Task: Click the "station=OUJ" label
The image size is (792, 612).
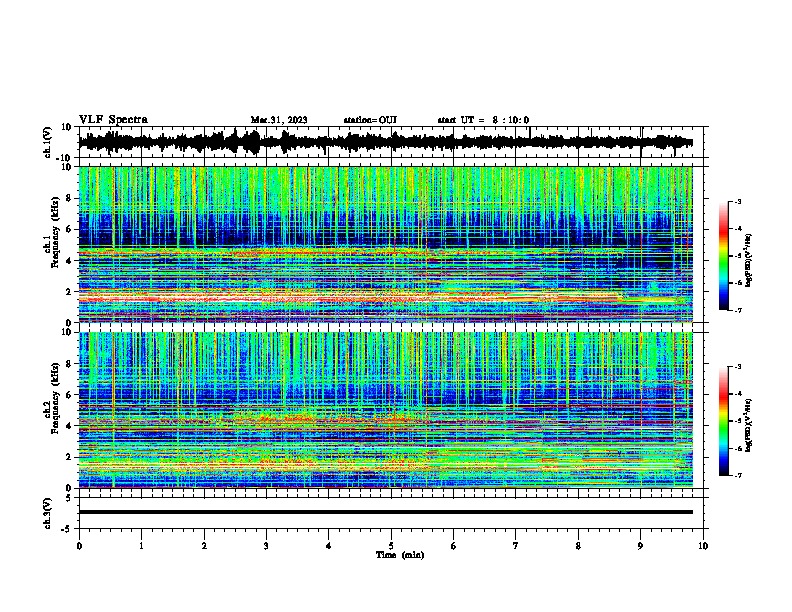Action: 370,120
